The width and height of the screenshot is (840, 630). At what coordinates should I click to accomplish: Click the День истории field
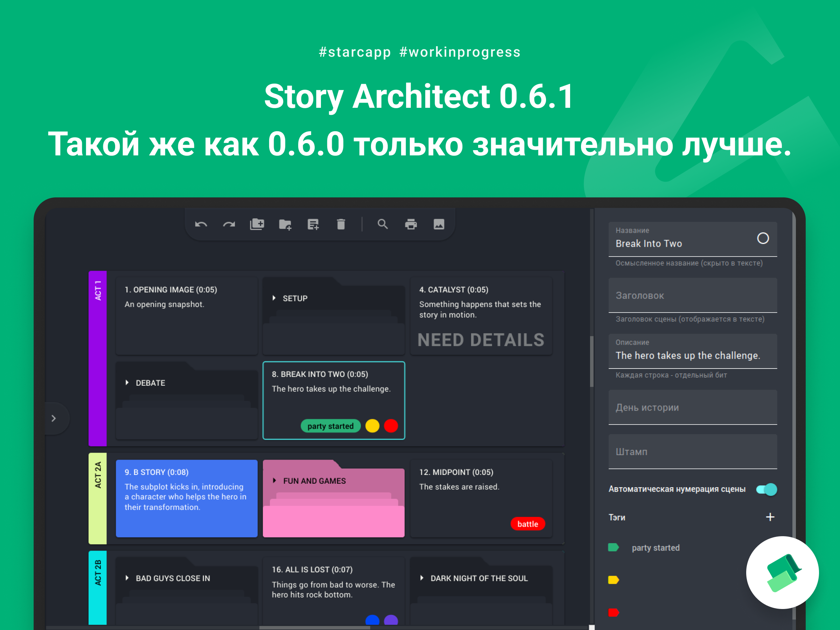pyautogui.click(x=693, y=407)
